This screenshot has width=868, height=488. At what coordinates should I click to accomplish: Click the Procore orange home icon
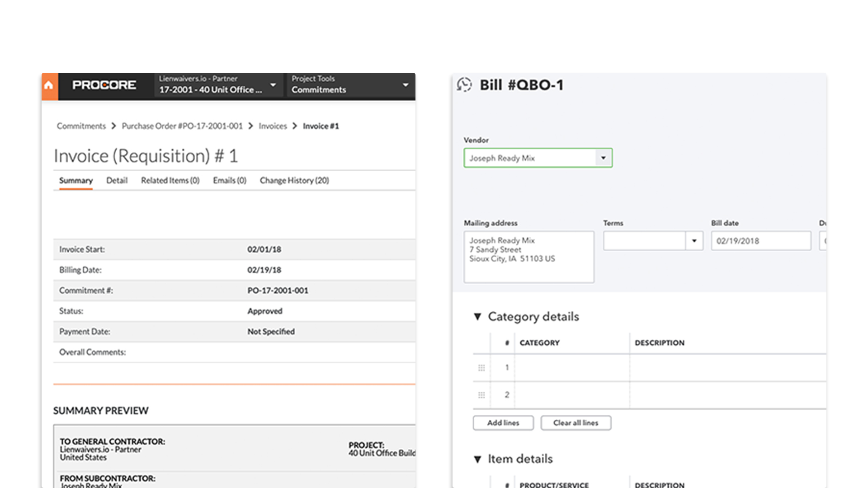click(49, 86)
